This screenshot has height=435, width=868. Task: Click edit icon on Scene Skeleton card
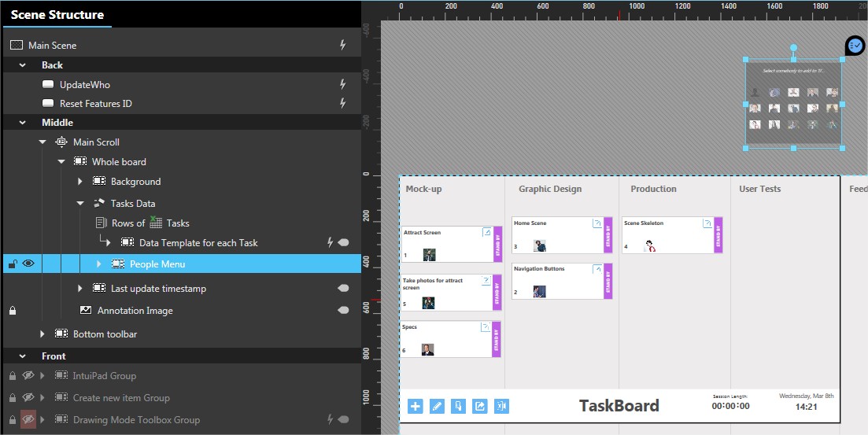click(707, 223)
